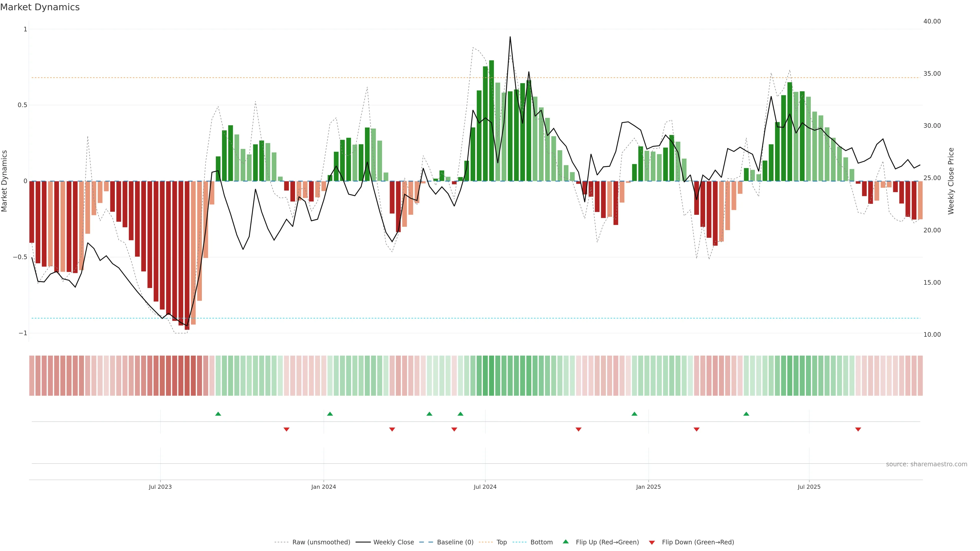Click Flip Up marker just after Jan 2024
The height and width of the screenshot is (551, 980).
330,414
